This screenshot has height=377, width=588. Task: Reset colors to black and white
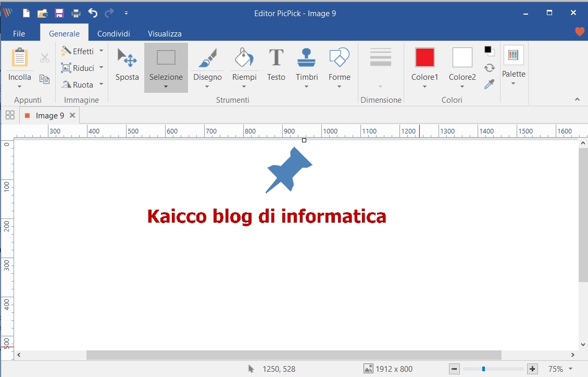click(x=489, y=51)
